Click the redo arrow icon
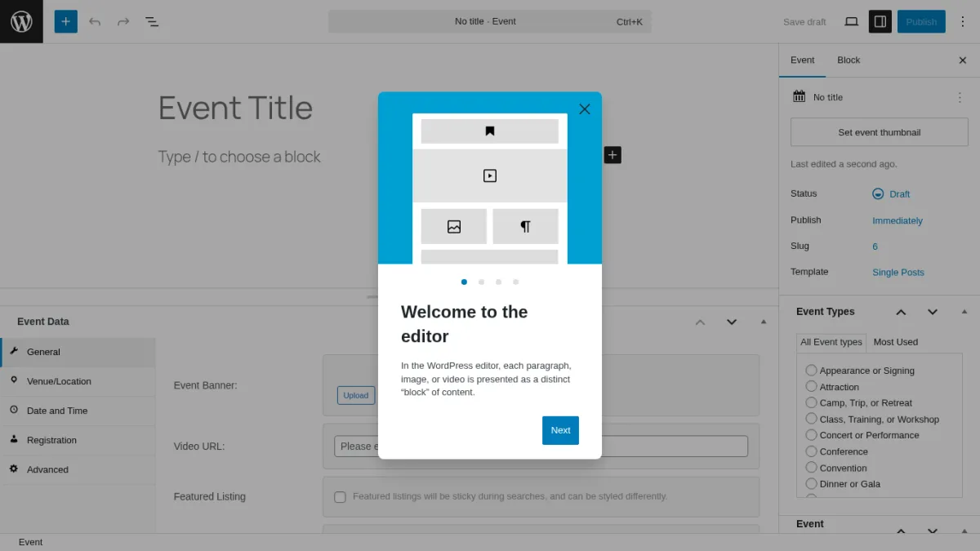Viewport: 980px width, 551px height. pyautogui.click(x=123, y=21)
